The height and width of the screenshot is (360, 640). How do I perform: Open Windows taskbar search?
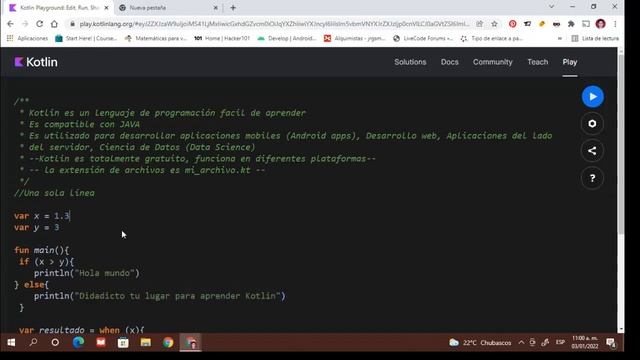33,342
